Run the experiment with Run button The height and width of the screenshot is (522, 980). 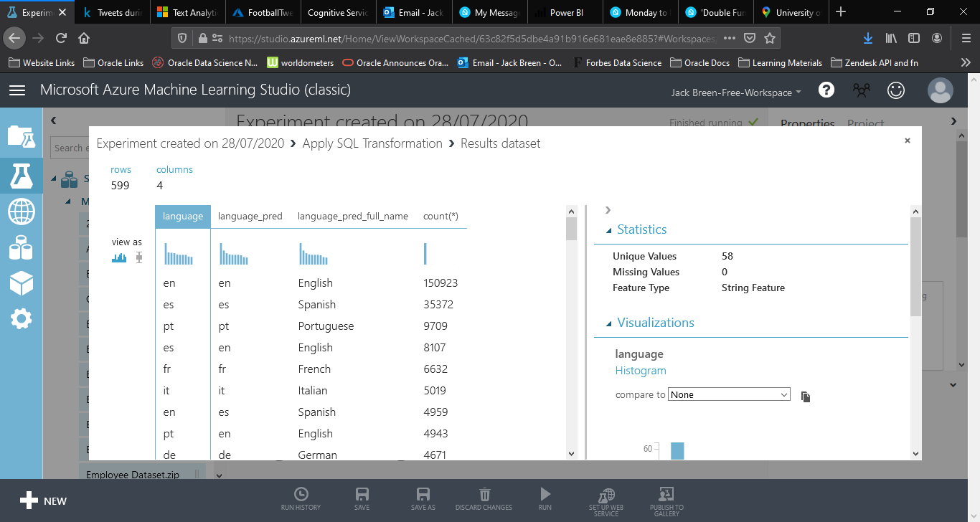click(x=545, y=499)
